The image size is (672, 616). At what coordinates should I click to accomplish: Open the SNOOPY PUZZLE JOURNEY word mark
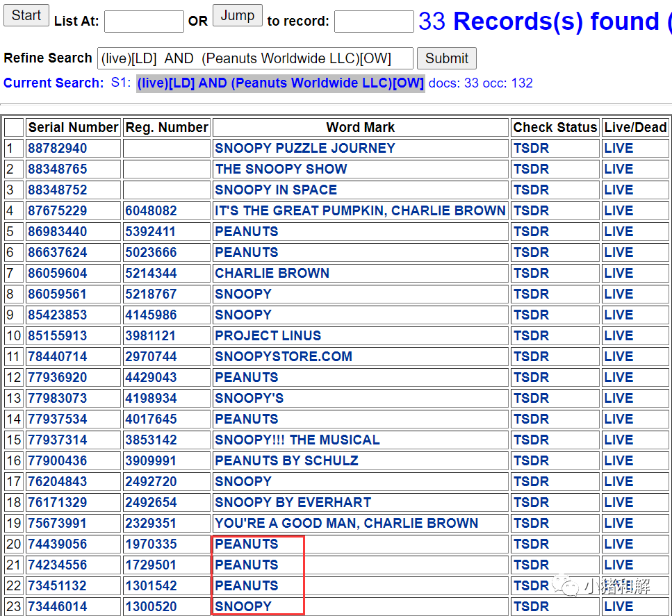[304, 148]
